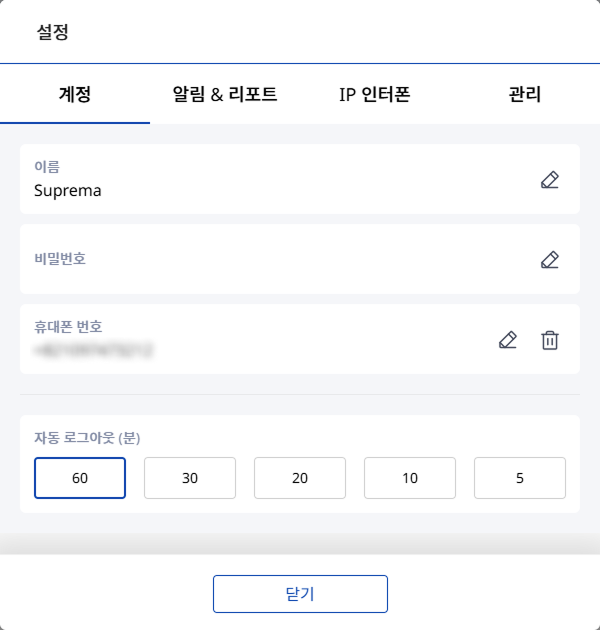
Task: Click the blurred phone number value
Action: click(92, 350)
